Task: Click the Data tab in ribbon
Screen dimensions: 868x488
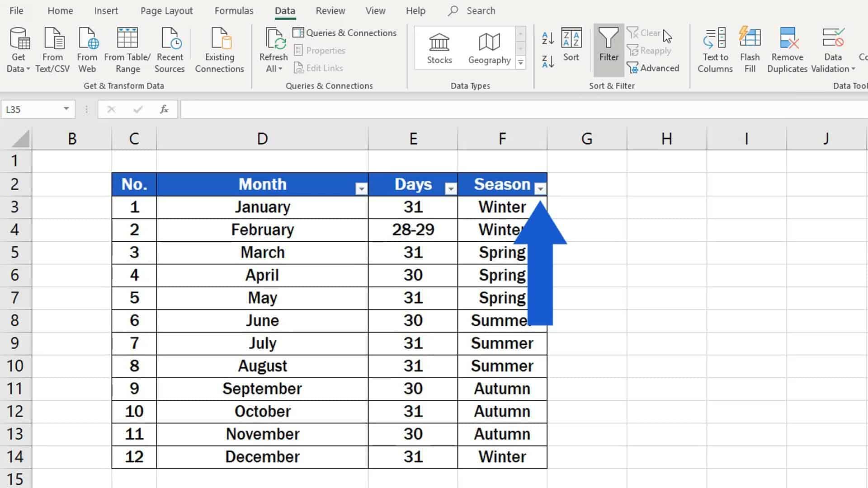Action: (x=284, y=10)
